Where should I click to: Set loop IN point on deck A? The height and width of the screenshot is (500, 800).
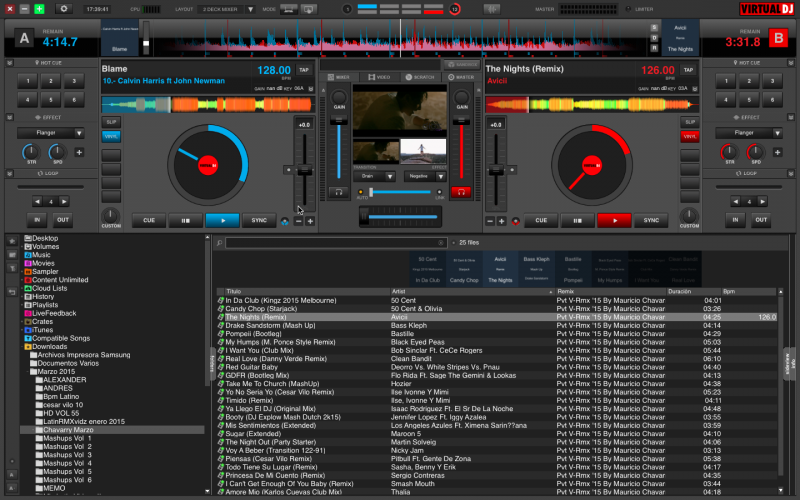click(37, 220)
